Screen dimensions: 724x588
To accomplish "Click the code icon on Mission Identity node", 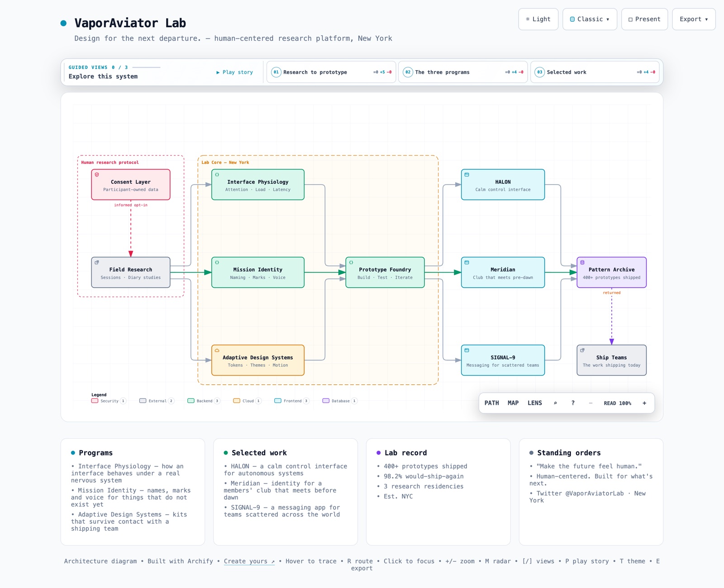I will tap(217, 262).
